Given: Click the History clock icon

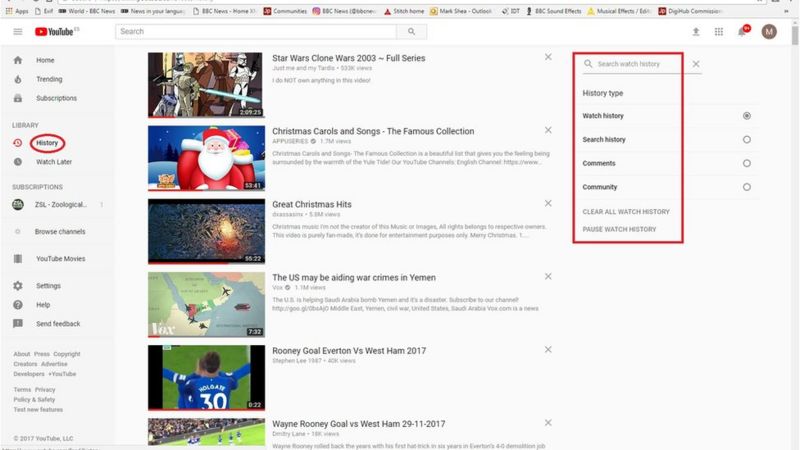Looking at the screenshot, I should point(18,143).
